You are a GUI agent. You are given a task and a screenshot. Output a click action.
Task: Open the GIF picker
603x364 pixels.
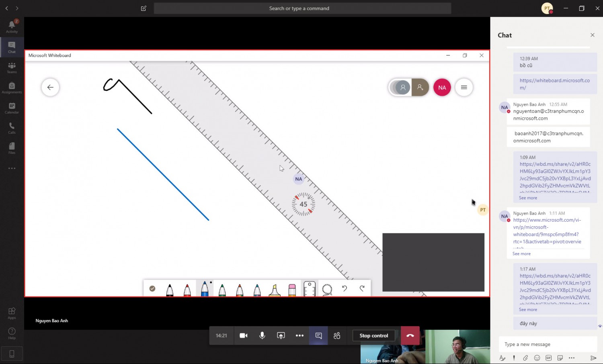click(549, 358)
